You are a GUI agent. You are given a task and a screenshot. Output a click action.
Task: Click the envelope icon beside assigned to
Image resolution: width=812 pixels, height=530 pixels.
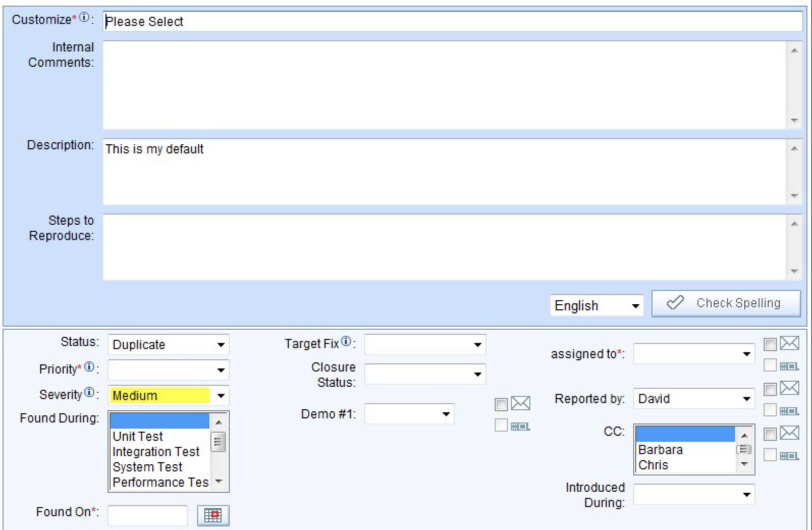[789, 344]
